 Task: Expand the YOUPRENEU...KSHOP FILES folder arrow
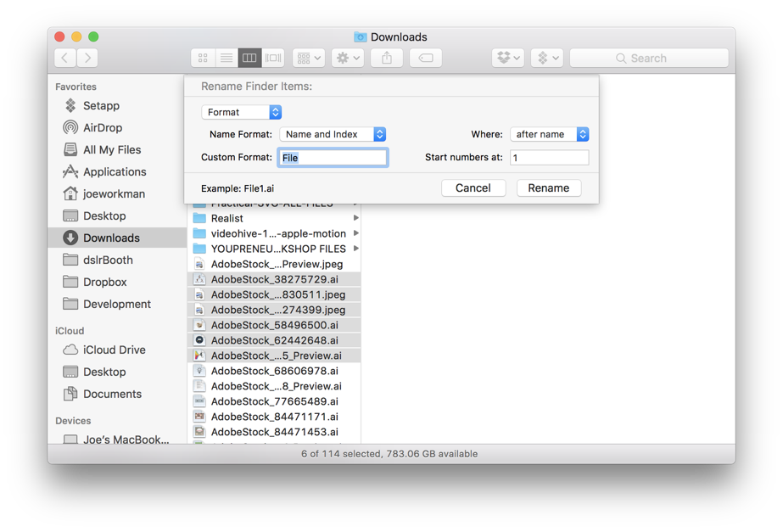[355, 249]
